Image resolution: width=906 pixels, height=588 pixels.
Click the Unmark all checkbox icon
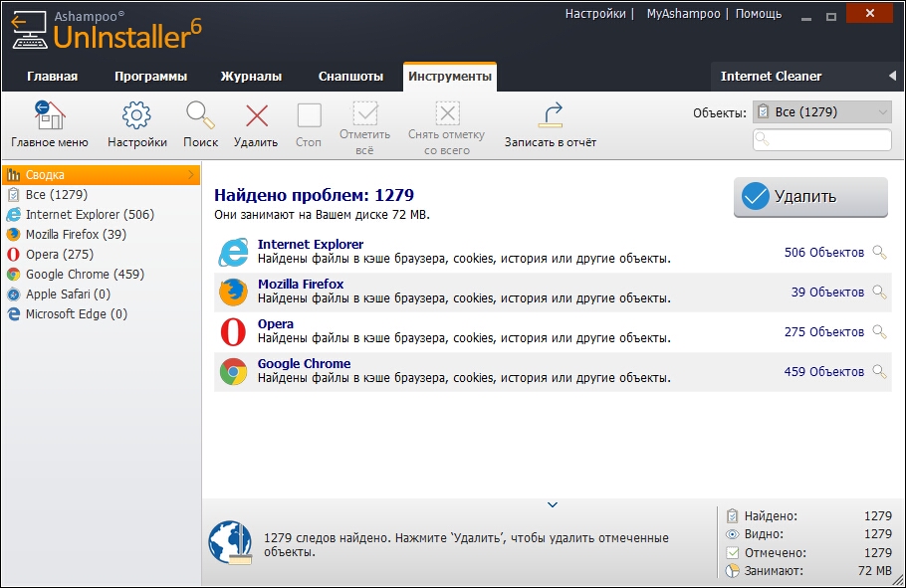447,113
